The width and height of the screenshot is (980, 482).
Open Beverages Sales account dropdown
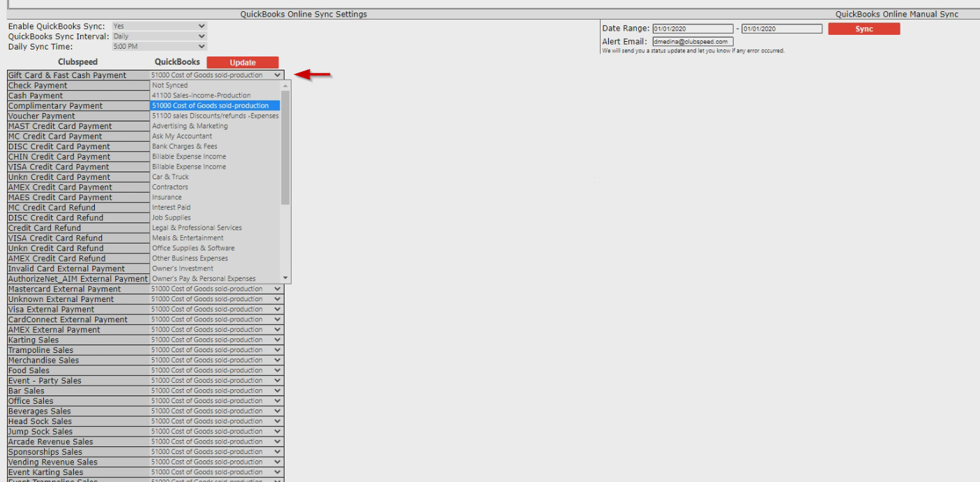pos(217,411)
